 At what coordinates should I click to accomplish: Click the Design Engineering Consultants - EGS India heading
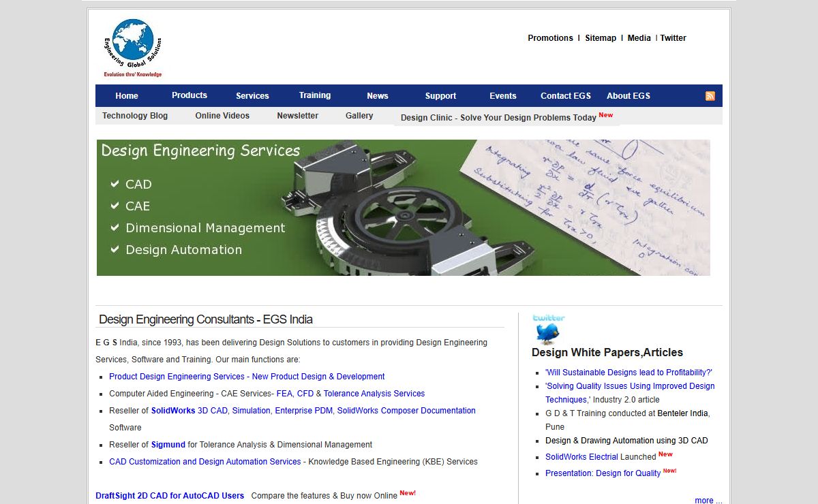[x=206, y=319]
